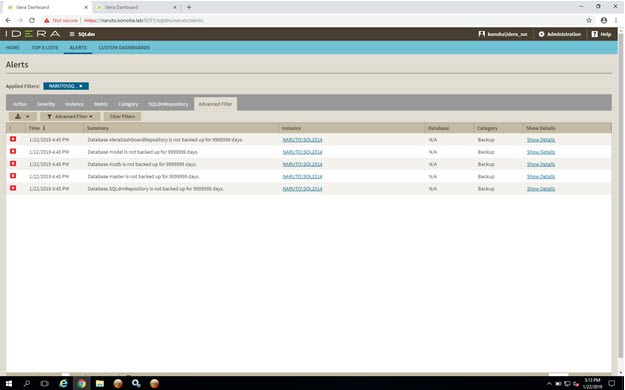625x390 pixels.
Task: Go to the HOME tab
Action: 12,47
